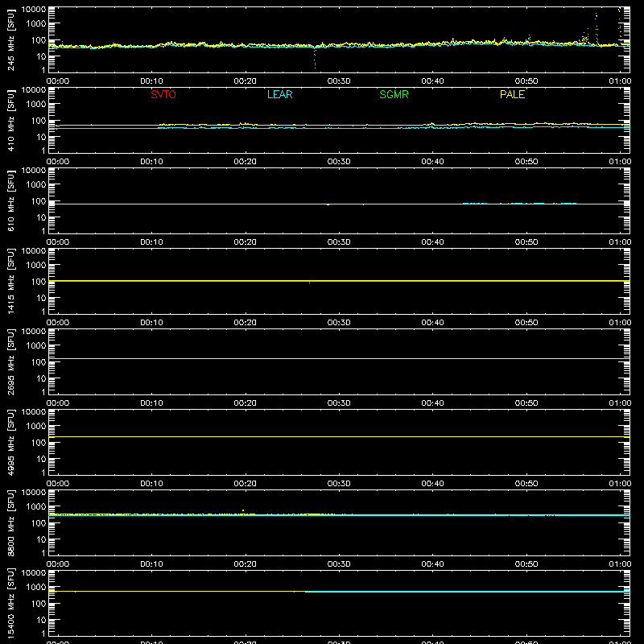644x644 pixels.
Task: Select the 1415 MHz [SFU] axis title
Action: [10, 281]
